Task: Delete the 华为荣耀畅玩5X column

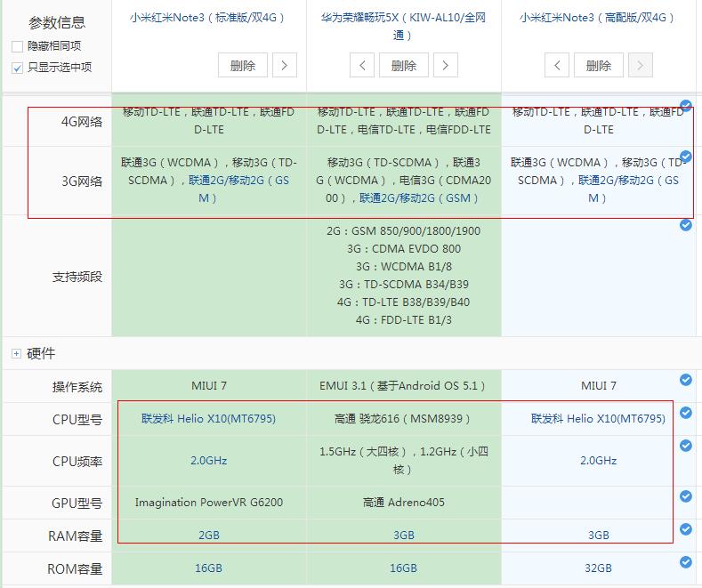Action: coord(404,65)
